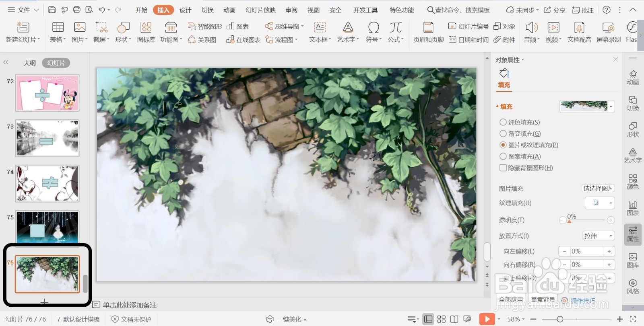Insert an Online Chart 在线图表
The width and height of the screenshot is (644, 326).
click(244, 40)
